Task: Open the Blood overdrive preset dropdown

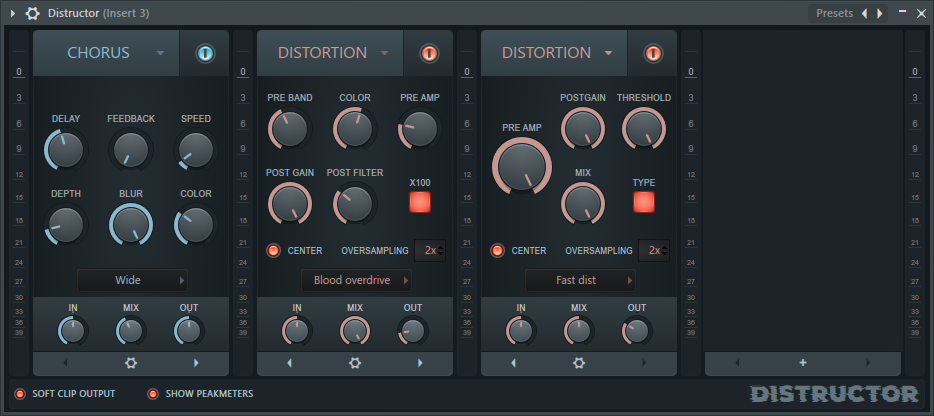Action: tap(355, 280)
